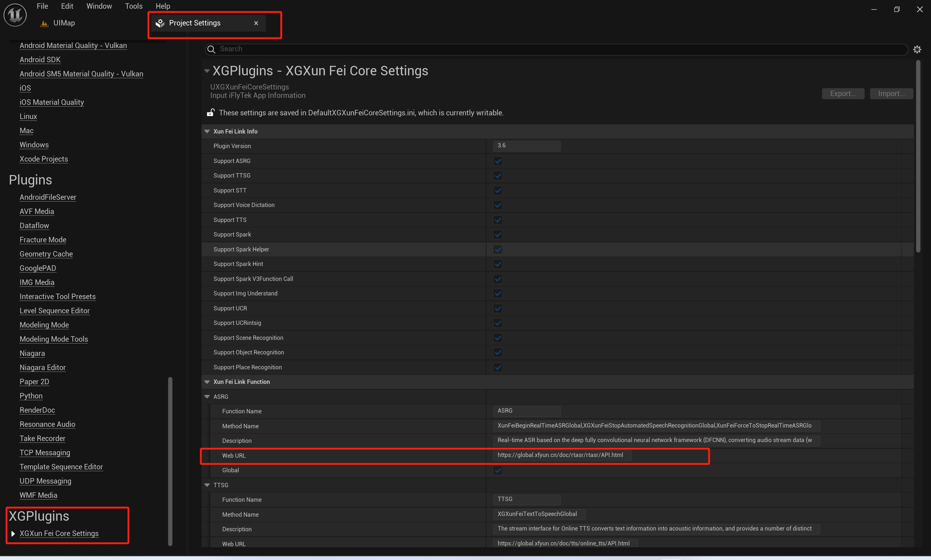Toggle Support Spark Hint checkbox
This screenshot has height=560, width=931.
click(x=498, y=264)
